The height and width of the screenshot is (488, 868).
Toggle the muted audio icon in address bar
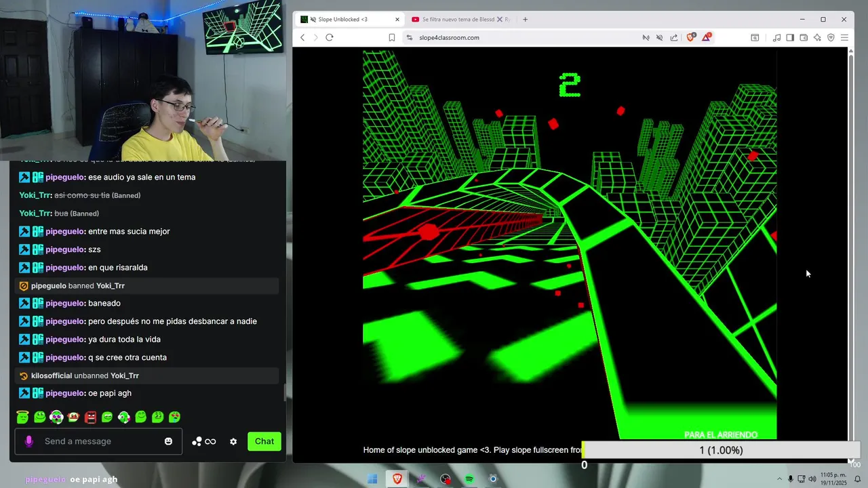[660, 37]
